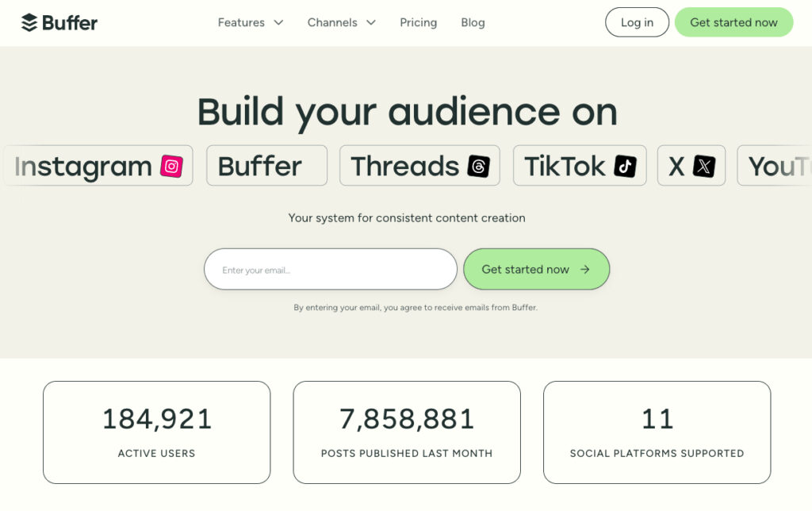
Task: Click the X logo icon
Action: [704, 167]
